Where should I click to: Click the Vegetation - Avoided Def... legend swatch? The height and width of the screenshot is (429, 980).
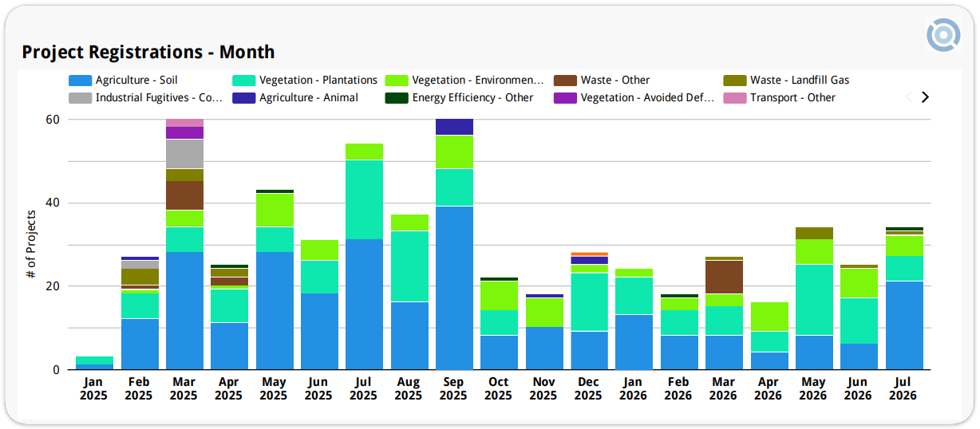[x=565, y=98]
